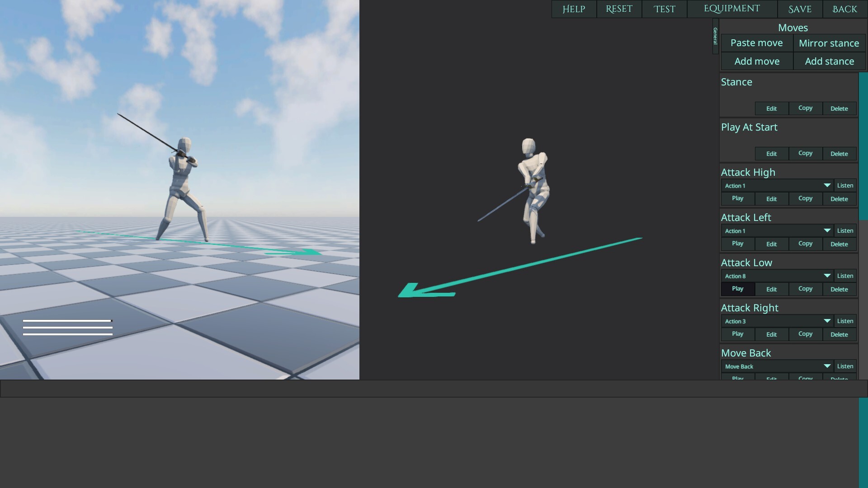
Task: Play the Attack Low action
Action: click(x=737, y=289)
